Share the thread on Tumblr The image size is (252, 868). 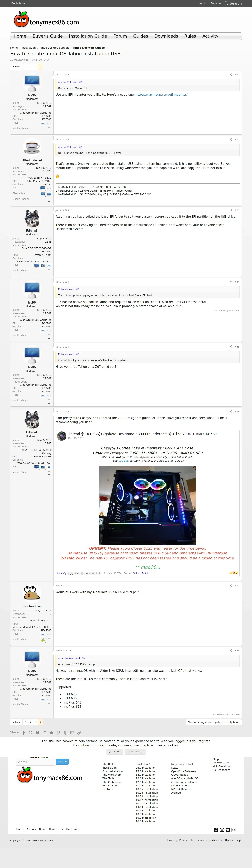[65, 733]
